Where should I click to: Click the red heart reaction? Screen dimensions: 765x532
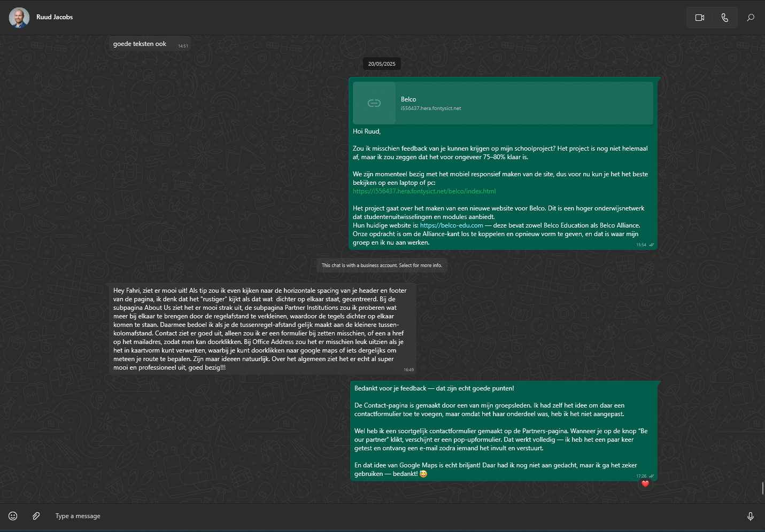pos(645,484)
